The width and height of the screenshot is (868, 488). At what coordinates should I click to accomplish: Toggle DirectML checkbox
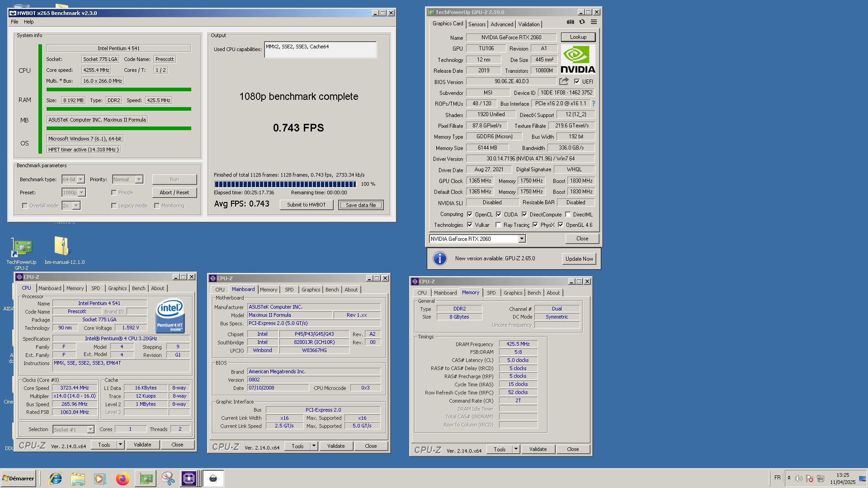tap(568, 215)
